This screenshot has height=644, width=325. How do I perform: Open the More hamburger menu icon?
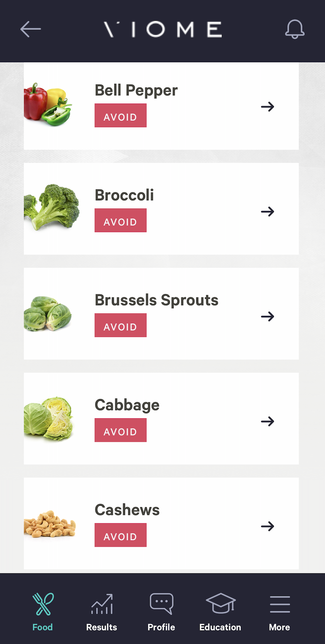pyautogui.click(x=280, y=604)
